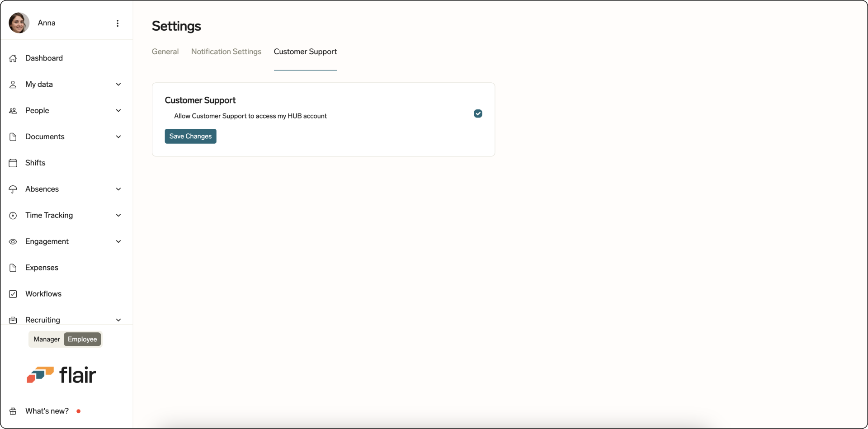Expand the My data section
Viewport: 868px width, 429px height.
pyautogui.click(x=118, y=84)
